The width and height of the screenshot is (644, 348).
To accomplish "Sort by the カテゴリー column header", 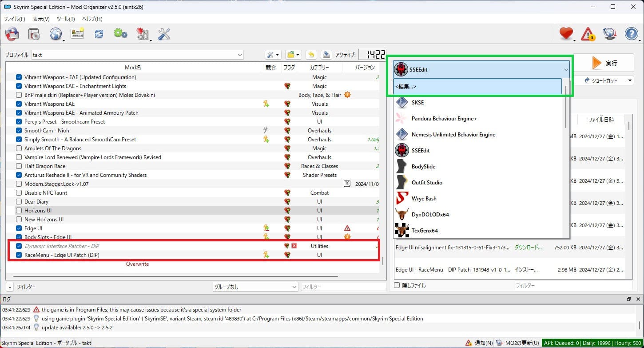I will pos(319,68).
